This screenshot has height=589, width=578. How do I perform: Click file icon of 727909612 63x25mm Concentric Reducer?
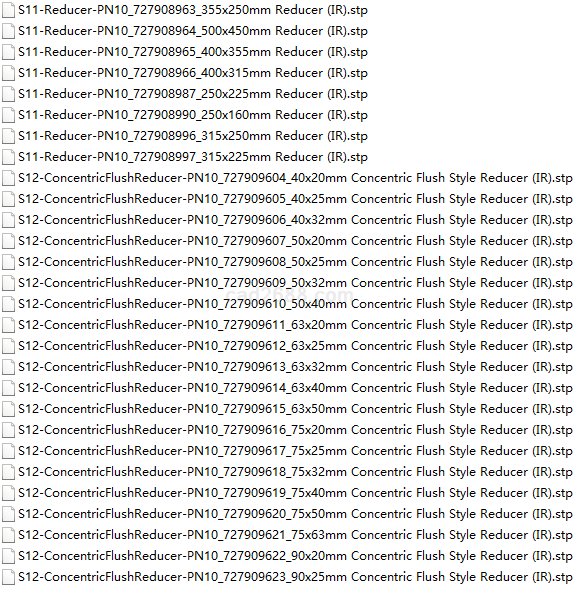pyautogui.click(x=8, y=346)
